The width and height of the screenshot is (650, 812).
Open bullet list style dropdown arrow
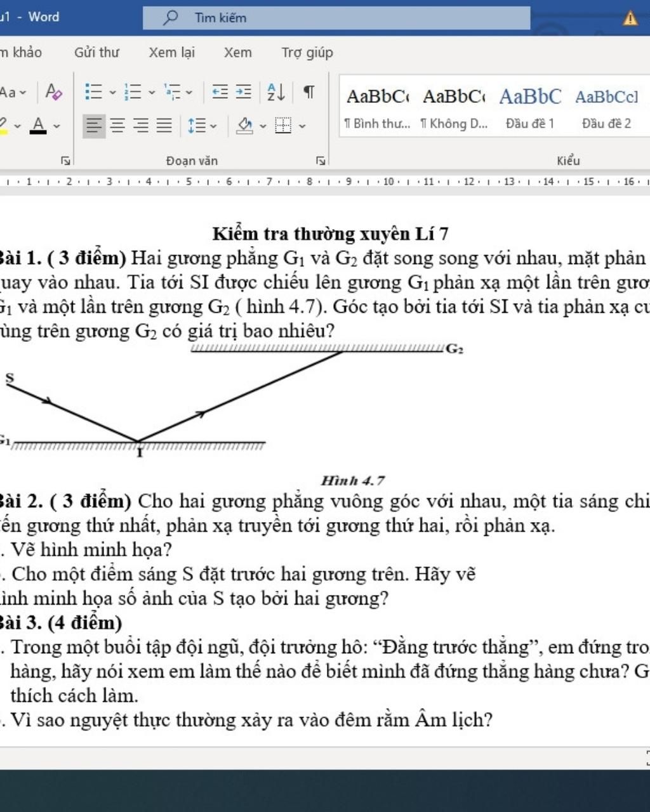point(113,93)
